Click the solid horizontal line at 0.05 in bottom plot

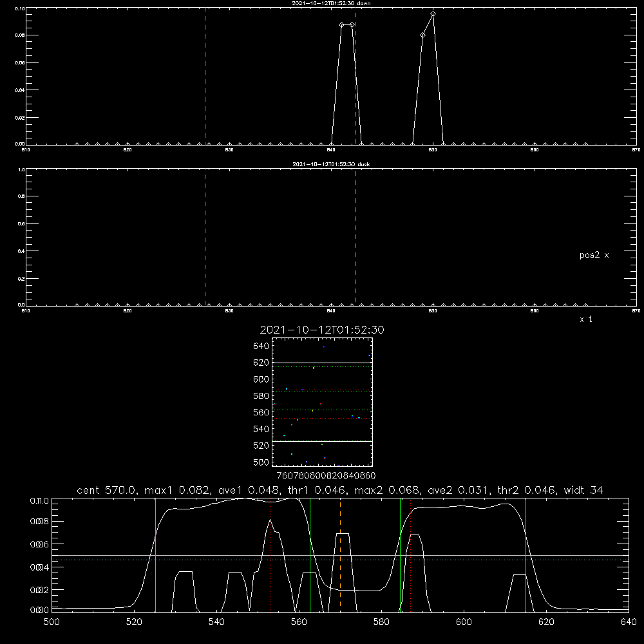click(x=340, y=555)
